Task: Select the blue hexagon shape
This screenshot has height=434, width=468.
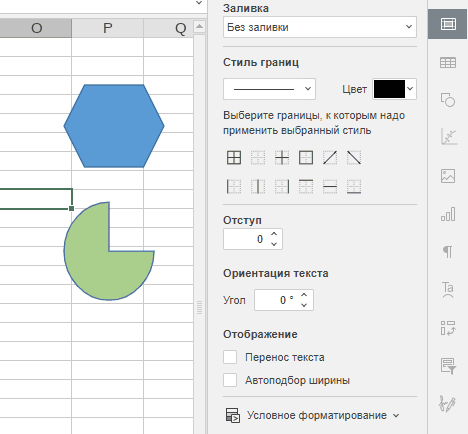Action: (114, 126)
